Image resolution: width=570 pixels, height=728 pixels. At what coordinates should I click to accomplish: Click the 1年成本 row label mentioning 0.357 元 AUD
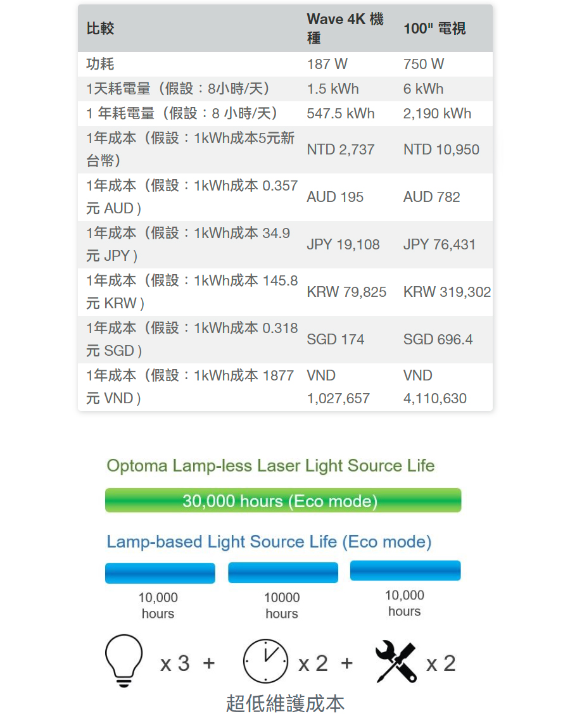click(192, 196)
